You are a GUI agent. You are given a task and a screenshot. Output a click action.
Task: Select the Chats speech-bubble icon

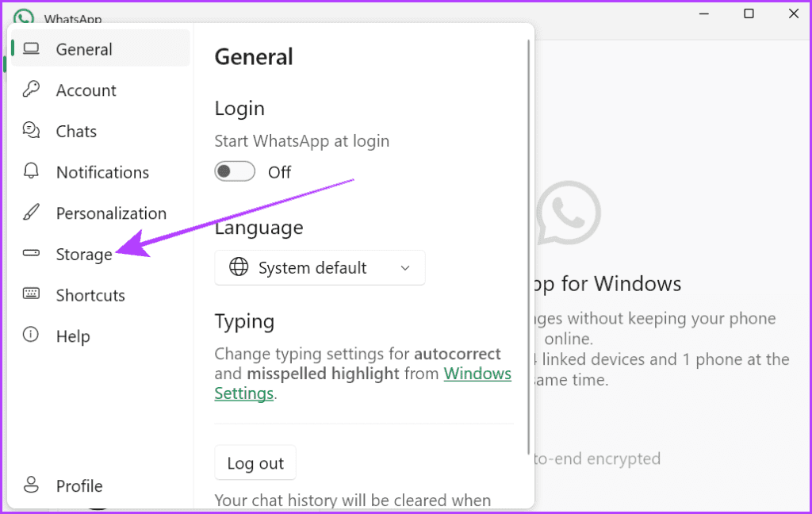(x=32, y=130)
